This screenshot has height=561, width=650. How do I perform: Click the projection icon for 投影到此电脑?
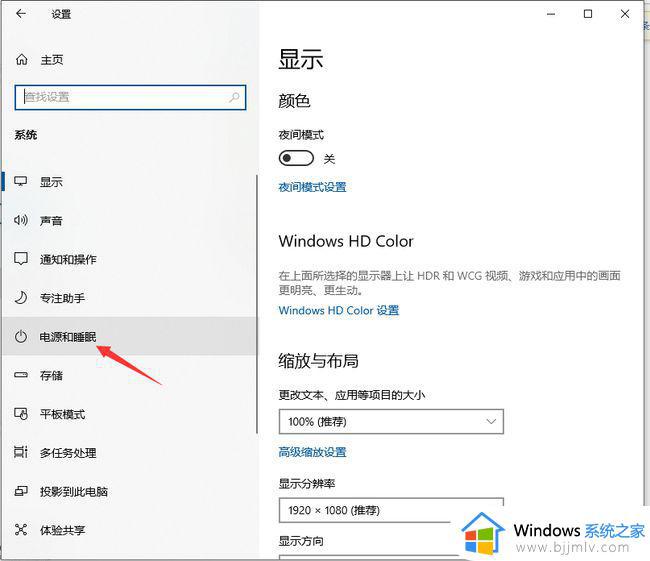[x=21, y=491]
